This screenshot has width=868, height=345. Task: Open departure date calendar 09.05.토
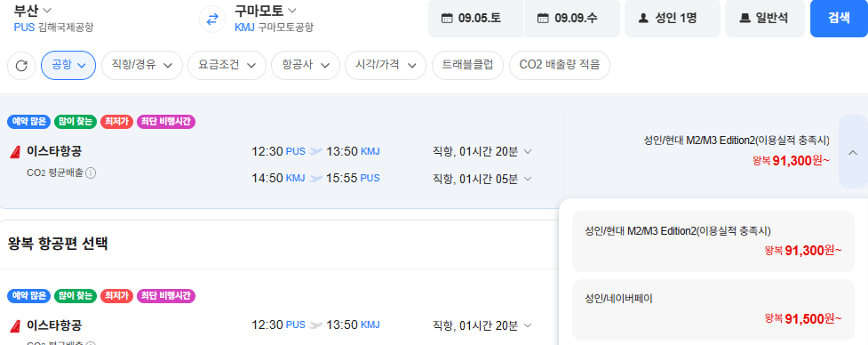(475, 19)
